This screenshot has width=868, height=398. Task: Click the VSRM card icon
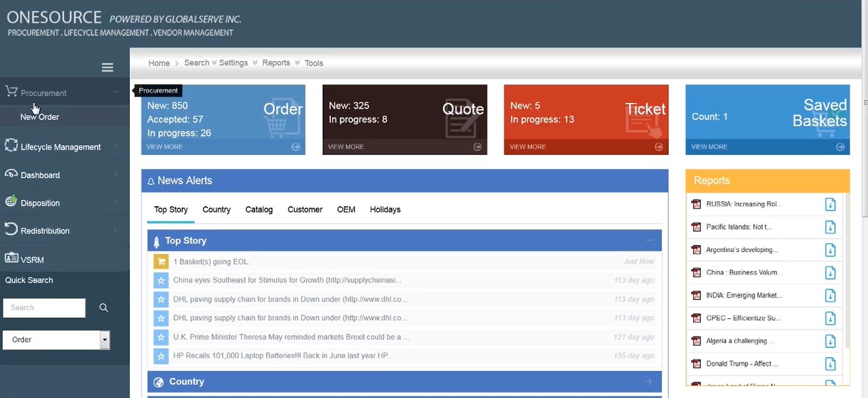(11, 258)
